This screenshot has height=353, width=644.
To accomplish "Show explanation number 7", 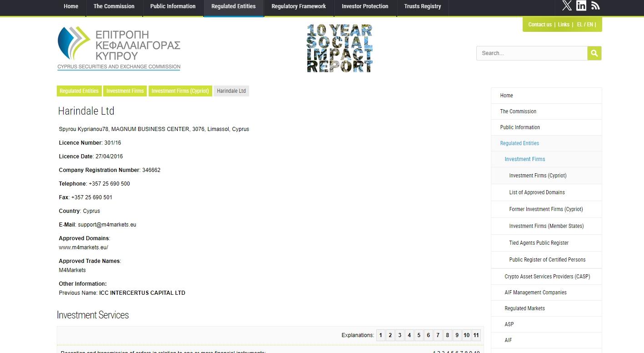I will tap(438, 335).
